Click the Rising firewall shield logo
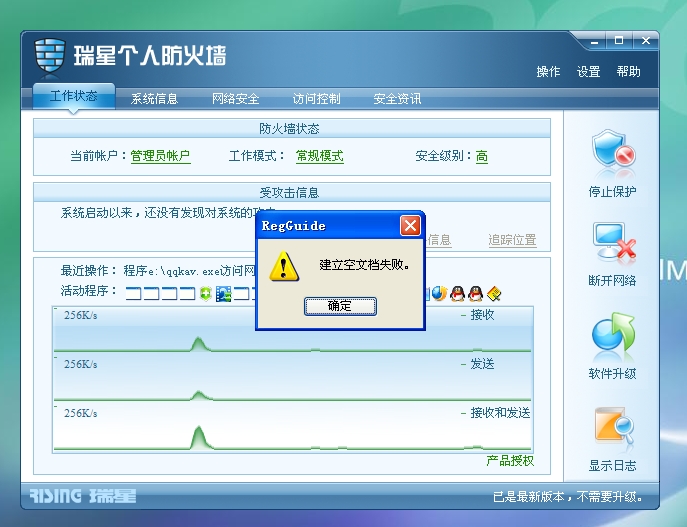 coord(50,55)
